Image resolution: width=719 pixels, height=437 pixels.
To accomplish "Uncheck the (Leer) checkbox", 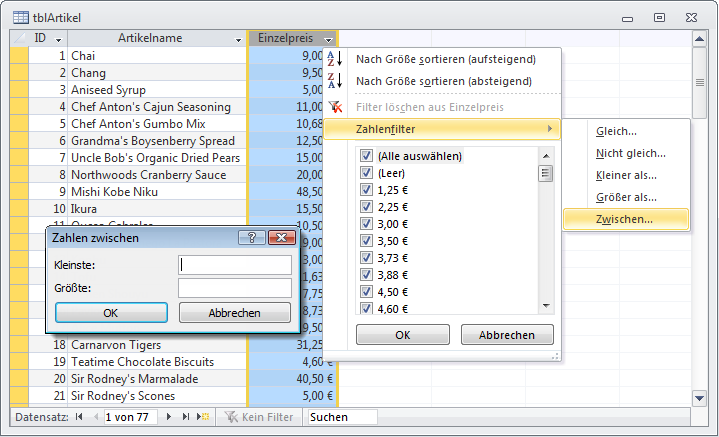I will coord(366,173).
